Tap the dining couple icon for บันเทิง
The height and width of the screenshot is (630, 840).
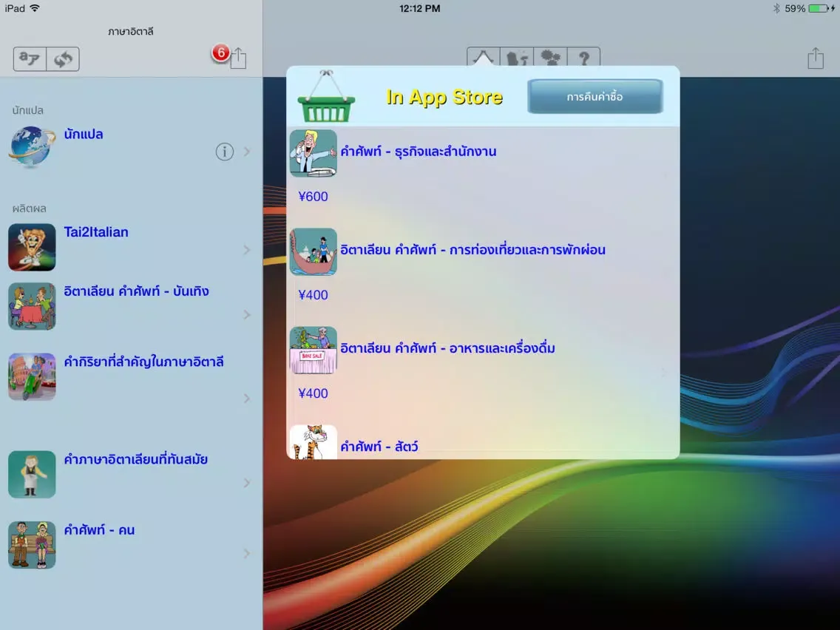pos(32,306)
